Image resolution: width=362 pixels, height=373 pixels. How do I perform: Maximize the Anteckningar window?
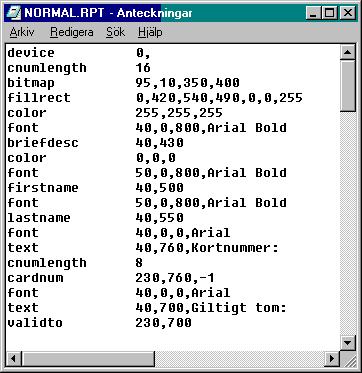[x=329, y=13]
